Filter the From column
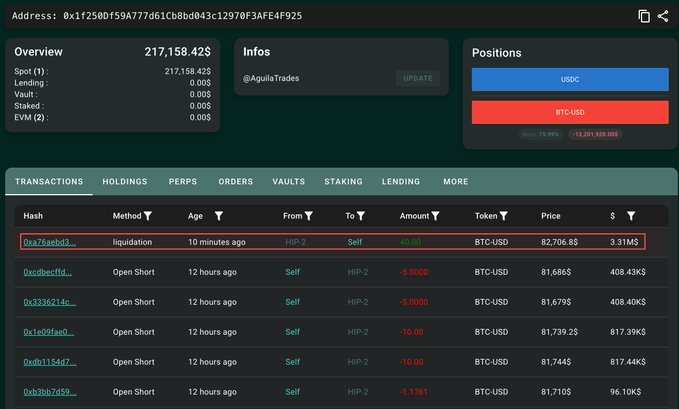The height and width of the screenshot is (409, 679). pyautogui.click(x=308, y=216)
